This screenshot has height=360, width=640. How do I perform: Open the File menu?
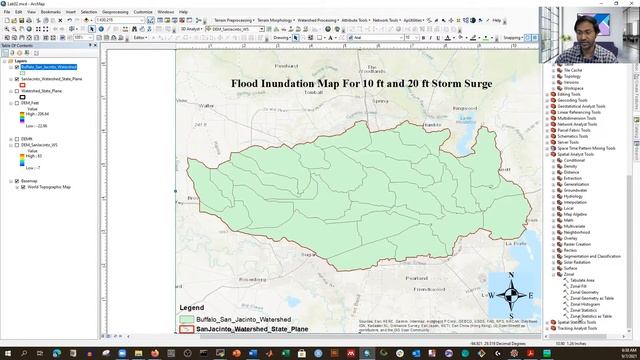point(7,12)
